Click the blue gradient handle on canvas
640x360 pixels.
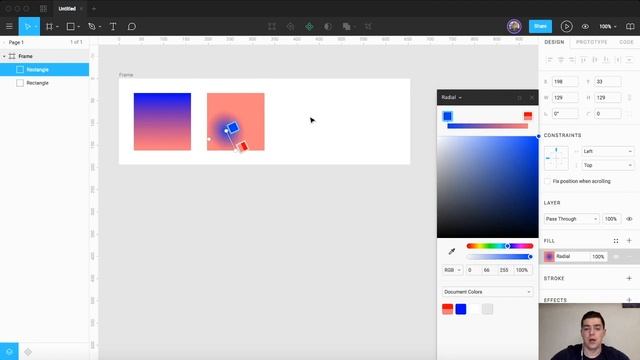pyautogui.click(x=233, y=128)
